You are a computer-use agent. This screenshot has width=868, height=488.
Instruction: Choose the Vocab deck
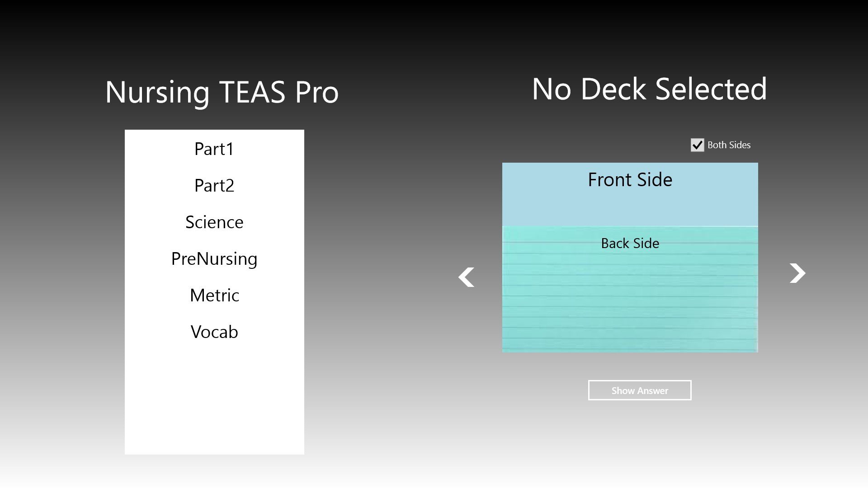click(x=214, y=332)
